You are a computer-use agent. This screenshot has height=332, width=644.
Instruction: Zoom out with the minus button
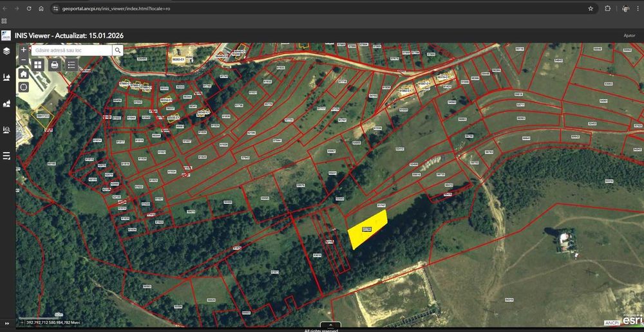24,60
